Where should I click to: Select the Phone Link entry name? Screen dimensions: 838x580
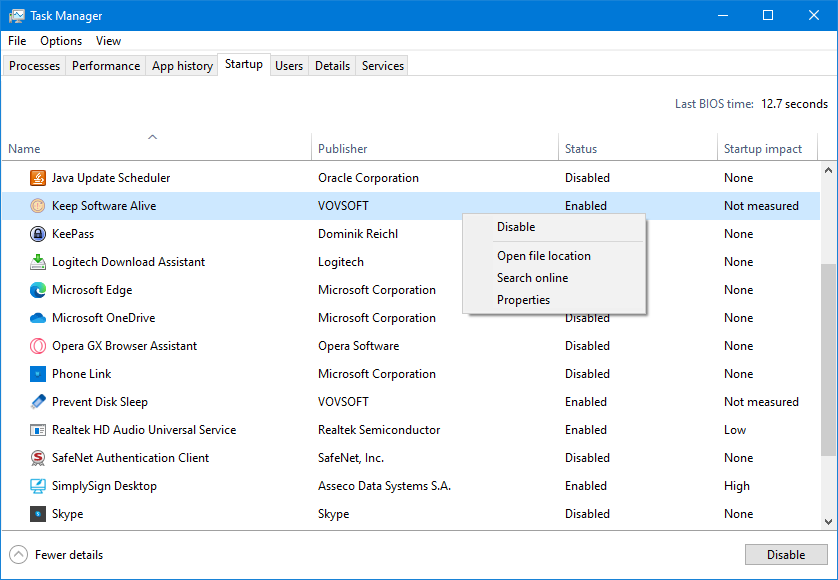(81, 374)
